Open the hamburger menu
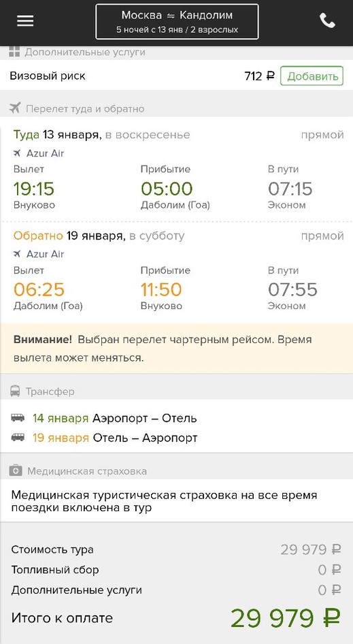 click(25, 21)
